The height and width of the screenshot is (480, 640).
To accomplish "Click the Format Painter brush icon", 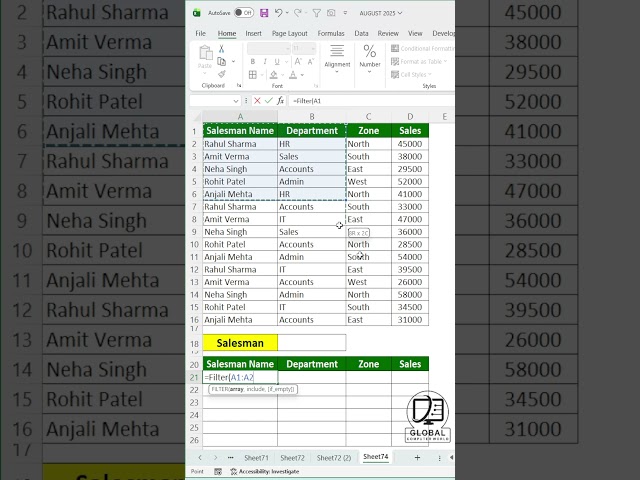I will (222, 74).
